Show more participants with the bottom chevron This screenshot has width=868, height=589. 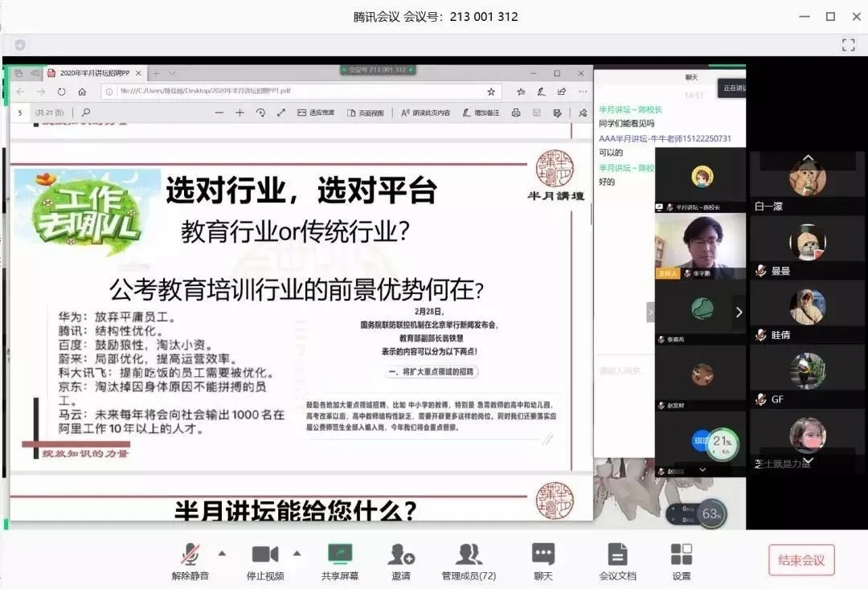pyautogui.click(x=809, y=460)
